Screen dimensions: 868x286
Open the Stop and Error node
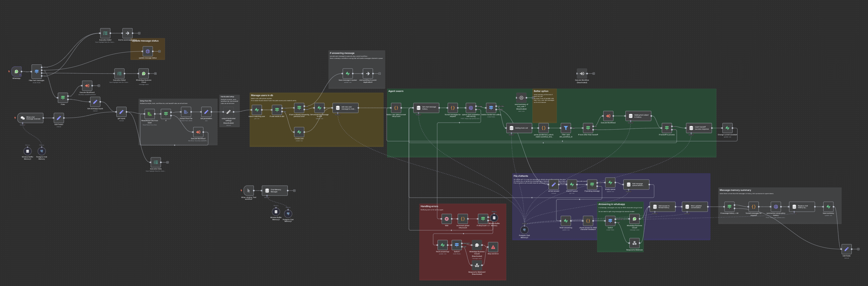493,247
